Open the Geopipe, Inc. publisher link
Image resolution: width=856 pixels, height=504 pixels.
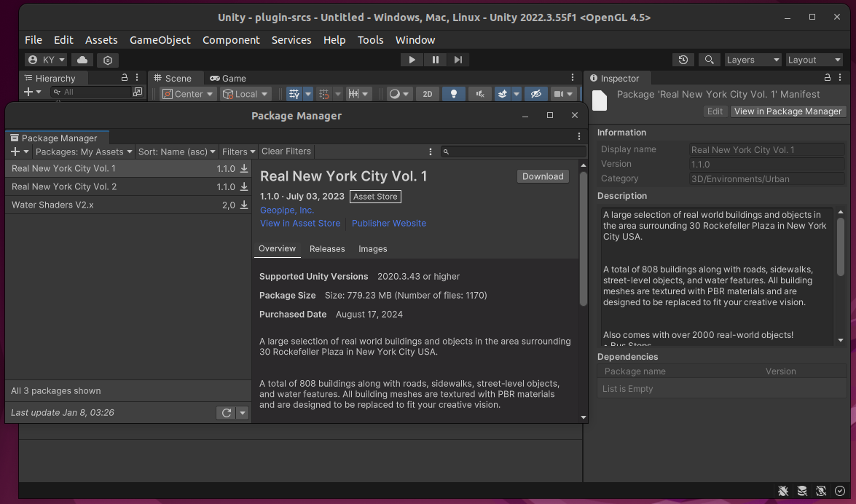(x=287, y=210)
